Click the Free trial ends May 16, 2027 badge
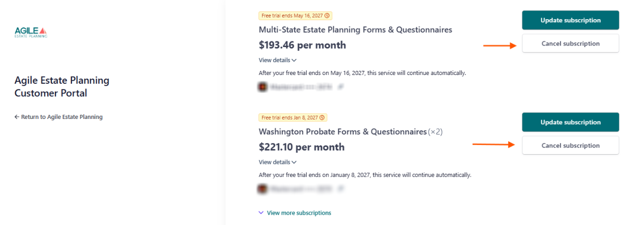 click(x=295, y=16)
